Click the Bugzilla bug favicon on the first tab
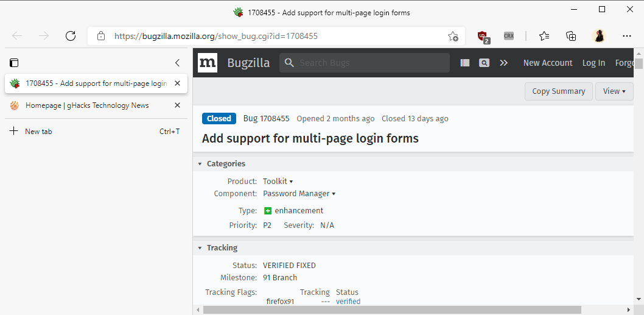 coord(15,83)
